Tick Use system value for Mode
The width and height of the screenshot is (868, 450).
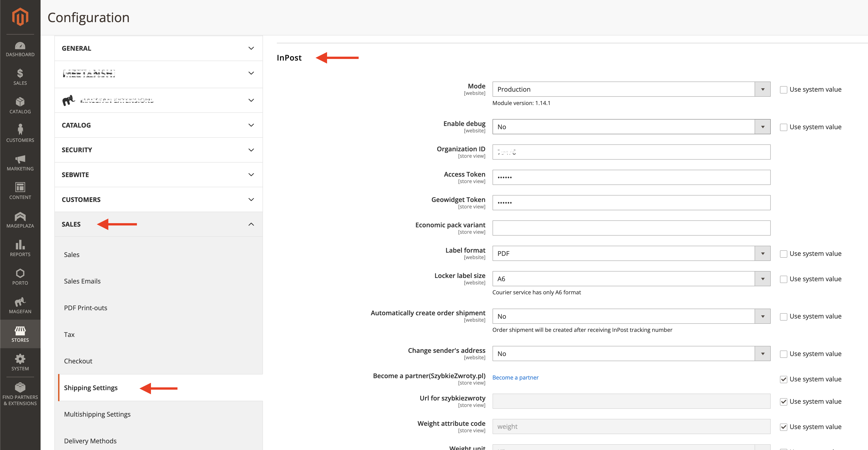(x=783, y=90)
